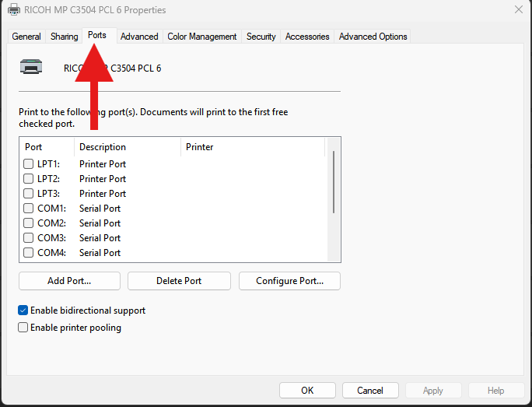
Task: Tick the LPT2 port checkbox
Action: [x=29, y=178]
